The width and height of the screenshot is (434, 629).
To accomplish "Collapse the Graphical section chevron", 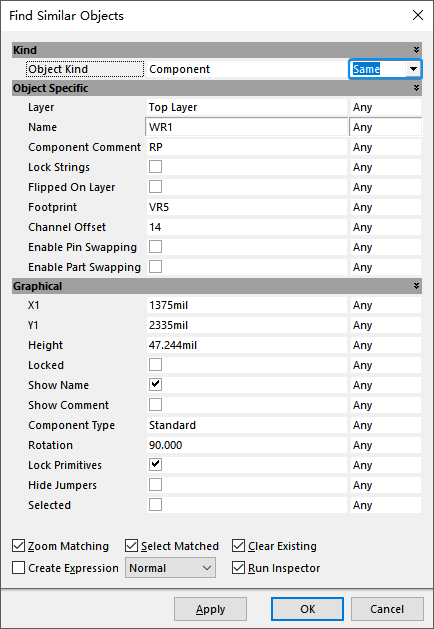I will click(x=416, y=286).
